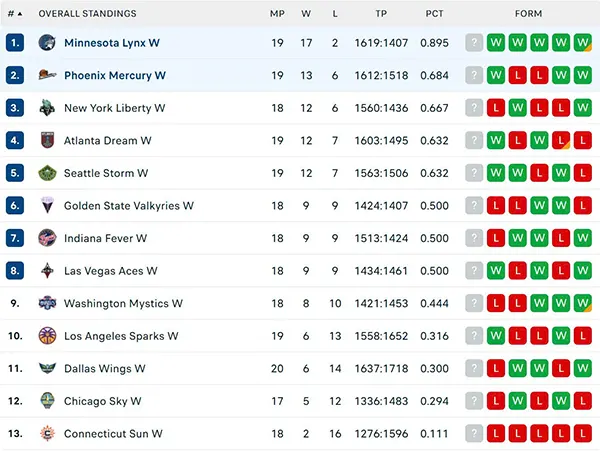Click Phoenix Mercury PCT value 0.684

[434, 75]
